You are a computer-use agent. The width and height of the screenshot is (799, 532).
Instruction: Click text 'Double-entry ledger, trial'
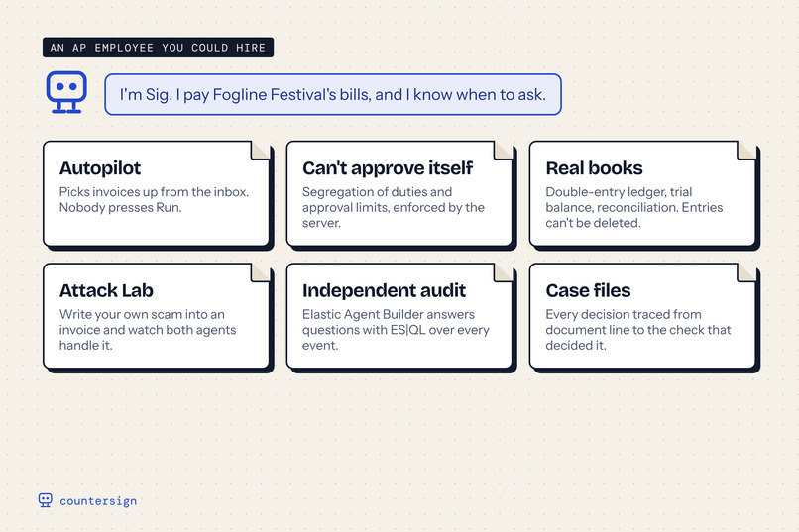click(619, 192)
